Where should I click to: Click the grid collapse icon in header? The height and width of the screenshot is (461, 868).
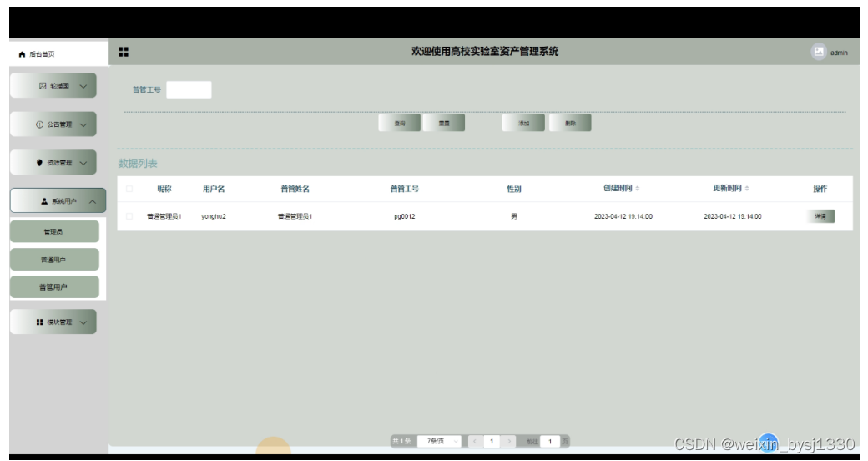124,52
